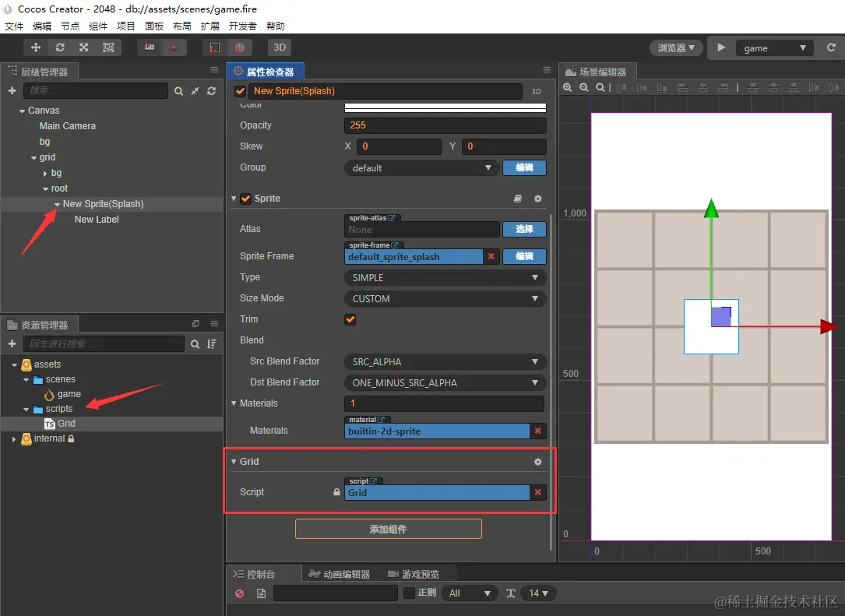Enable the 正则 regex checkbox
Screen dimensions: 845x616
click(x=409, y=593)
